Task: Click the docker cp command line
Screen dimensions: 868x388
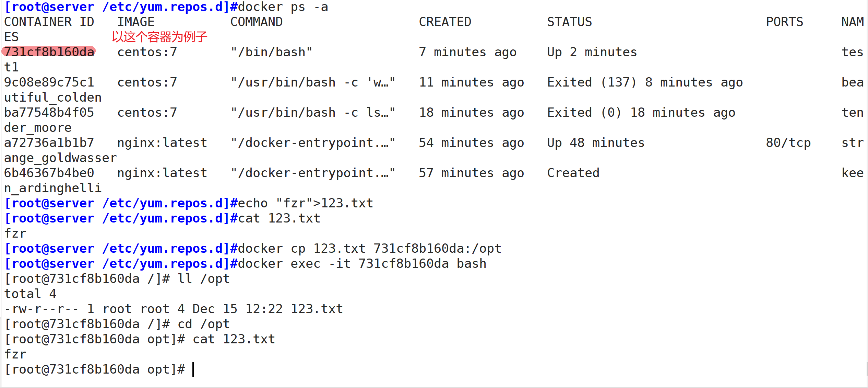Action: pos(370,249)
